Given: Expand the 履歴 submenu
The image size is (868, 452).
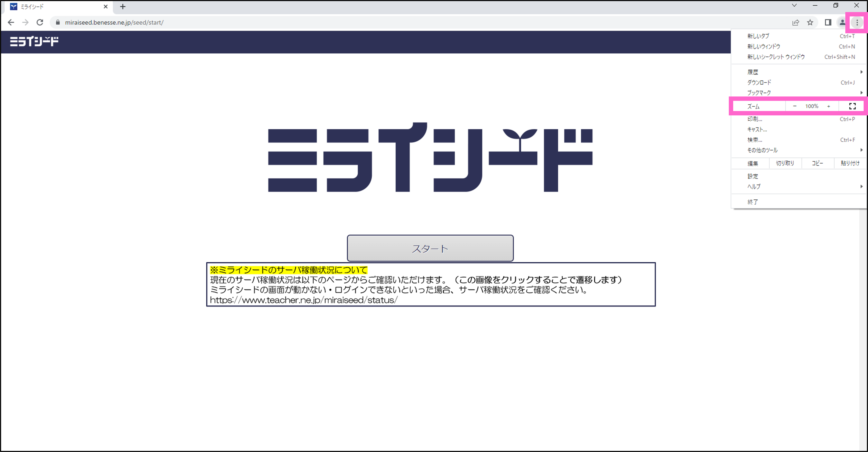Looking at the screenshot, I should pos(799,72).
